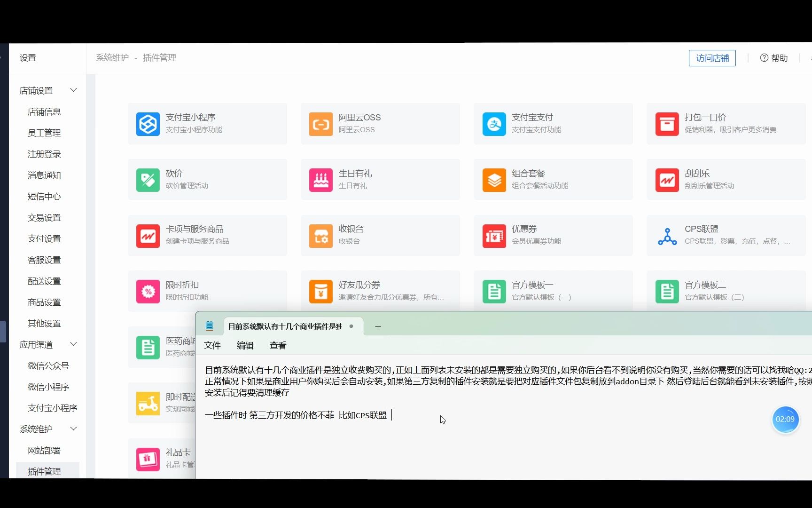
Task: Click the 卡项与服务商品 plugin icon
Action: tap(148, 236)
